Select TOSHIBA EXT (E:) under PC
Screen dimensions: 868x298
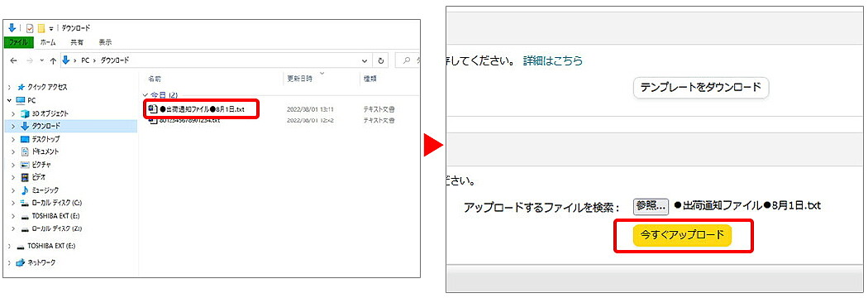pyautogui.click(x=55, y=216)
